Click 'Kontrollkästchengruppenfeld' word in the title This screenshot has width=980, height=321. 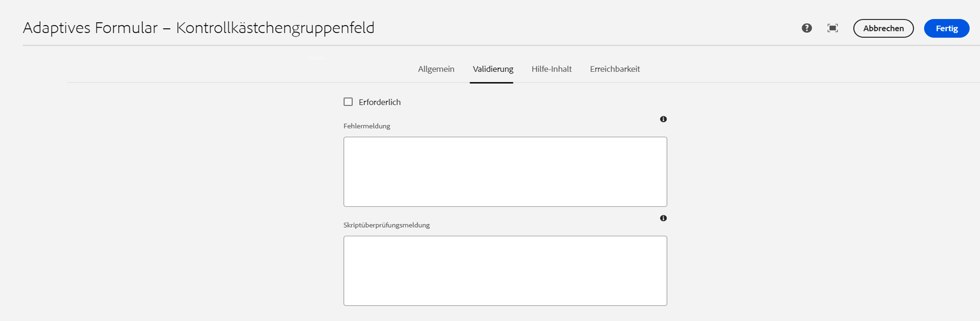275,28
